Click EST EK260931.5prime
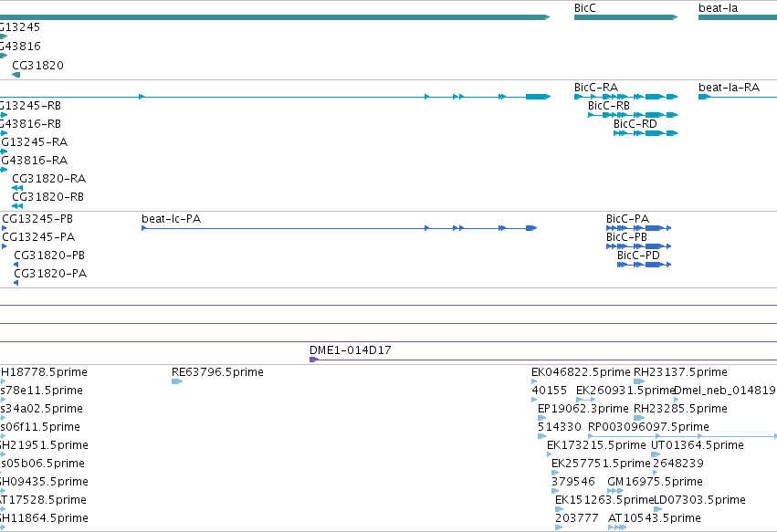 pos(586,400)
